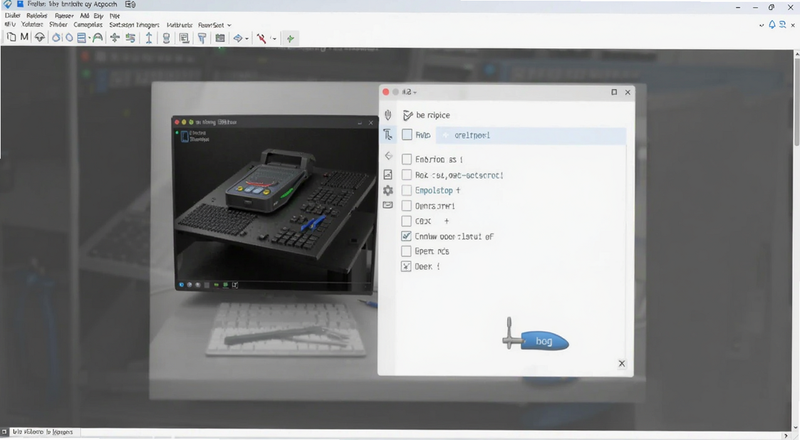800x440 pixels.
Task: Open the 'Dialer' menu in the menu bar
Action: (12, 16)
